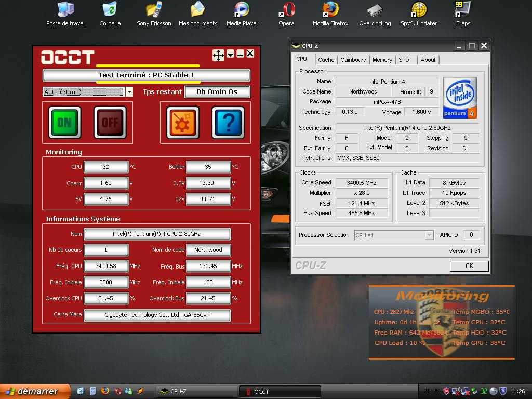Click the Multiplier value x 28.0 in CPU-Z
Viewport: 532px width, 399px height.
(362, 193)
